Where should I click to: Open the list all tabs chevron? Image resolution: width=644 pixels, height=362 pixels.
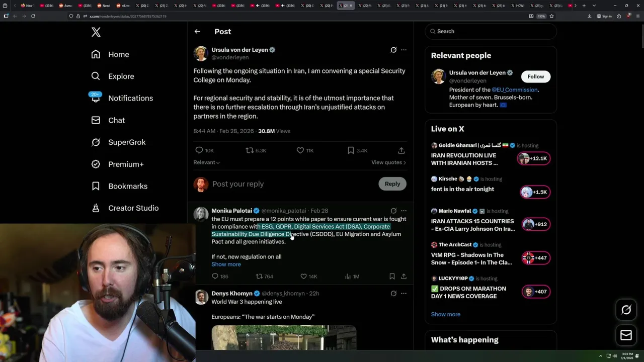click(594, 6)
